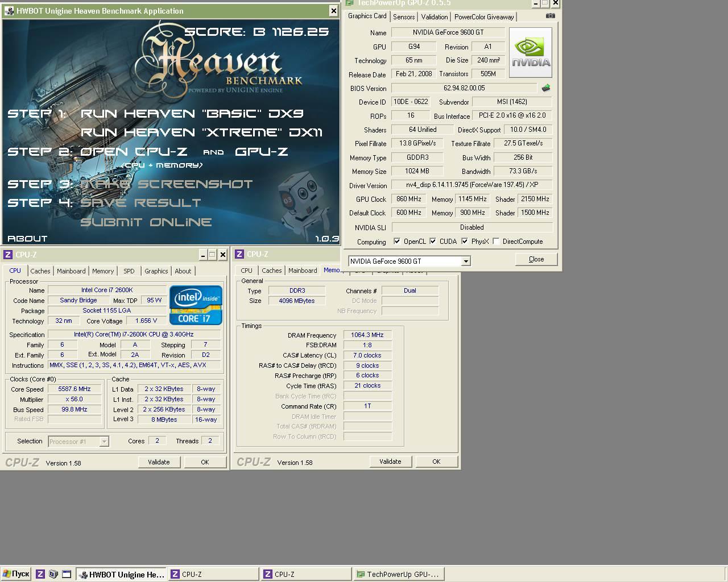Select the SPD tab in left CPU-Z window
The image size is (728, 582).
pyautogui.click(x=129, y=271)
